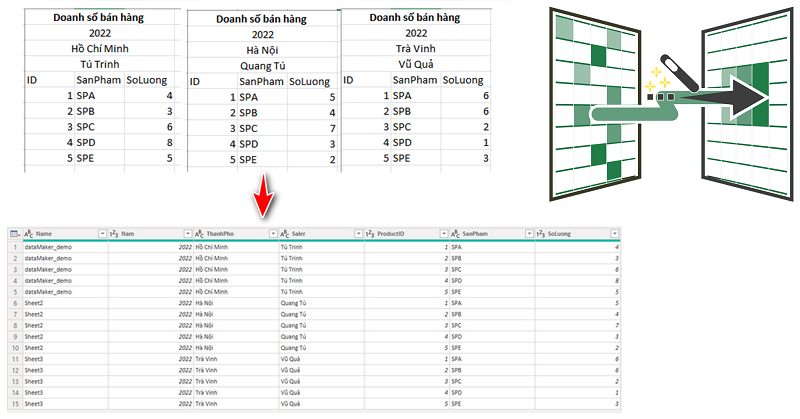Expand the ThanhPho column filter dropdown

(x=274, y=233)
